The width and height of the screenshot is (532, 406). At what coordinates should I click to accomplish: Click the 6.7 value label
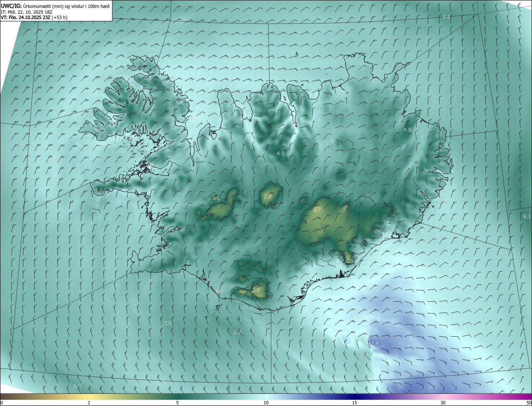pyautogui.click(x=237, y=333)
